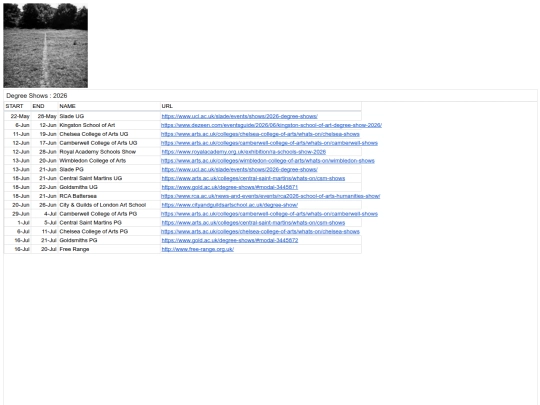Image resolution: width=540 pixels, height=405 pixels.
Task: Click the NAME column header
Action: pyautogui.click(x=109, y=106)
